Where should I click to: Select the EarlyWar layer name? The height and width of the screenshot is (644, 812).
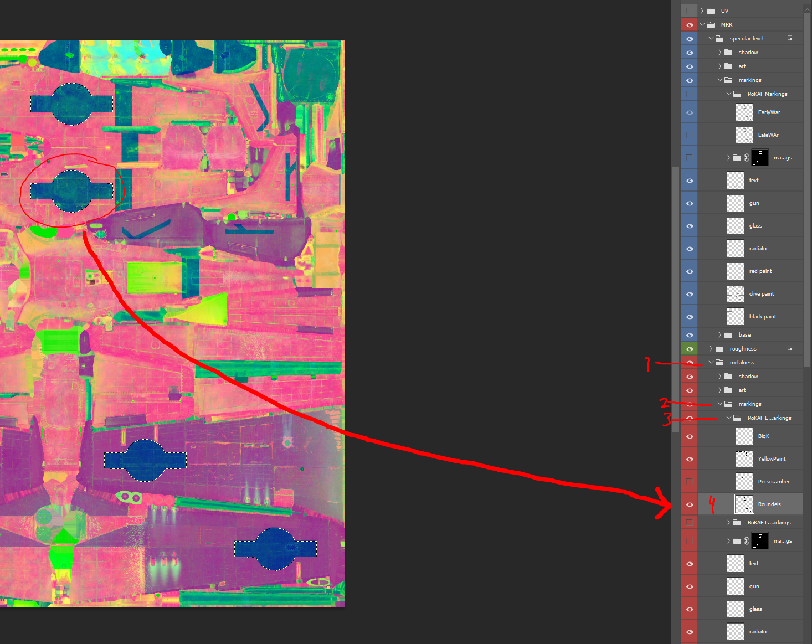(769, 112)
